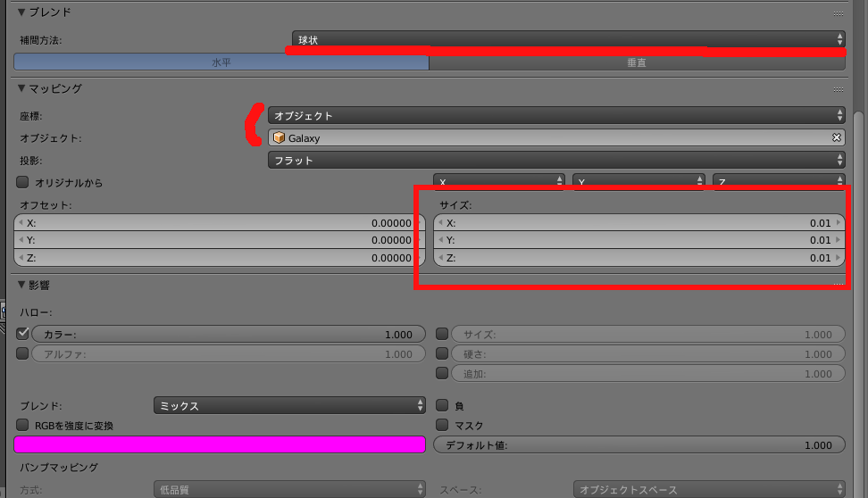Collapse the ブレンド panel triangle
Image resolution: width=868 pixels, height=498 pixels.
click(x=21, y=12)
